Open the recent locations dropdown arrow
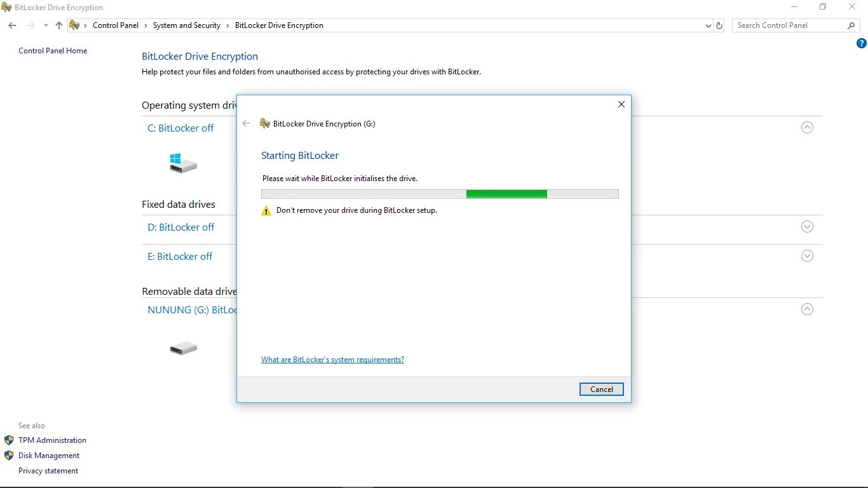Image resolution: width=868 pixels, height=488 pixels. (x=46, y=25)
